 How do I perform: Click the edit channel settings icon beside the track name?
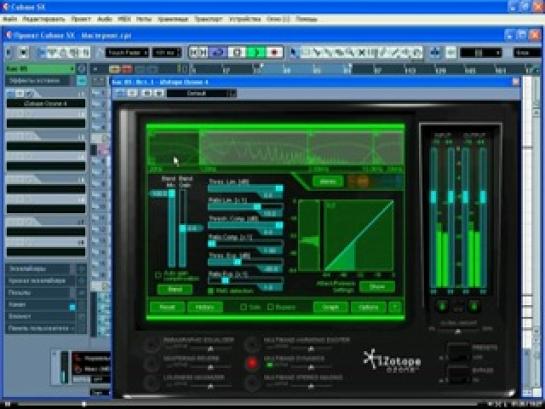click(81, 68)
